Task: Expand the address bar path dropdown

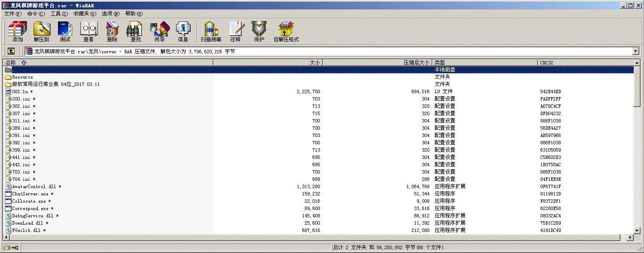Action: tap(636, 51)
